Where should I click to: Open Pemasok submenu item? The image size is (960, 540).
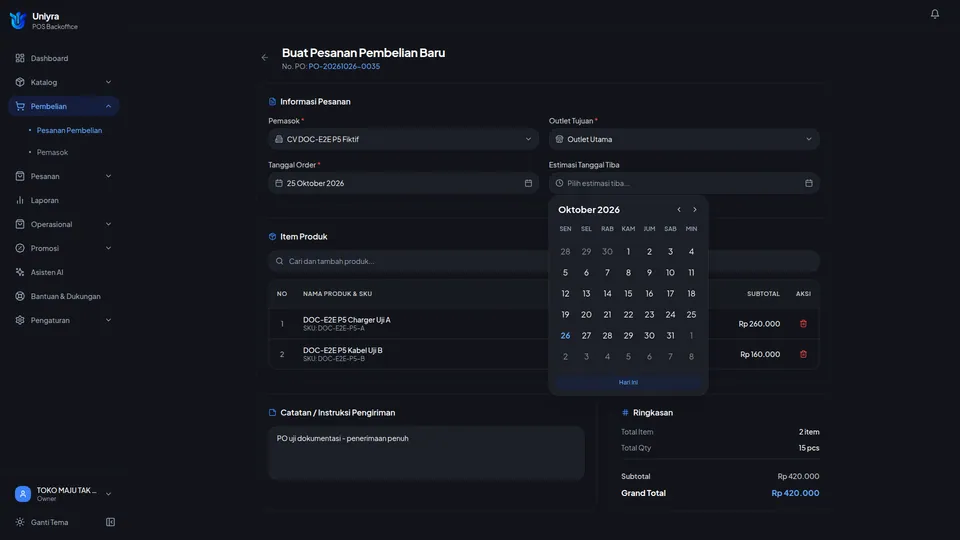[x=52, y=152]
